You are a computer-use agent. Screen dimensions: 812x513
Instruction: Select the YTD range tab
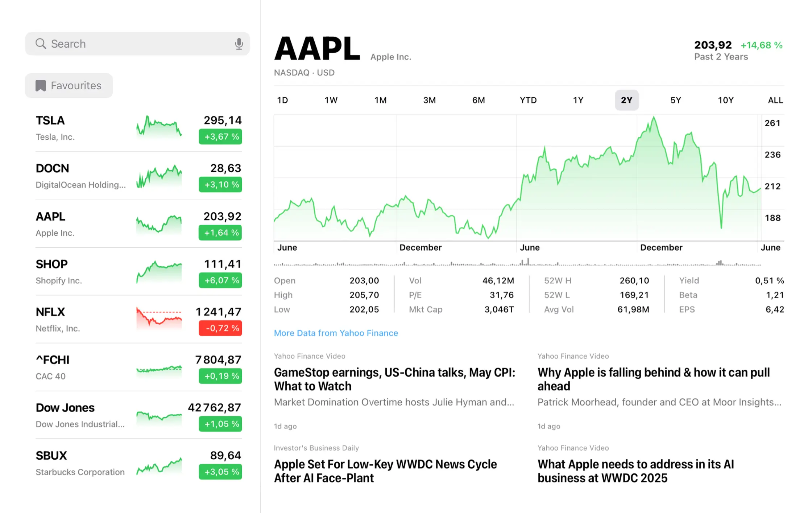click(528, 100)
